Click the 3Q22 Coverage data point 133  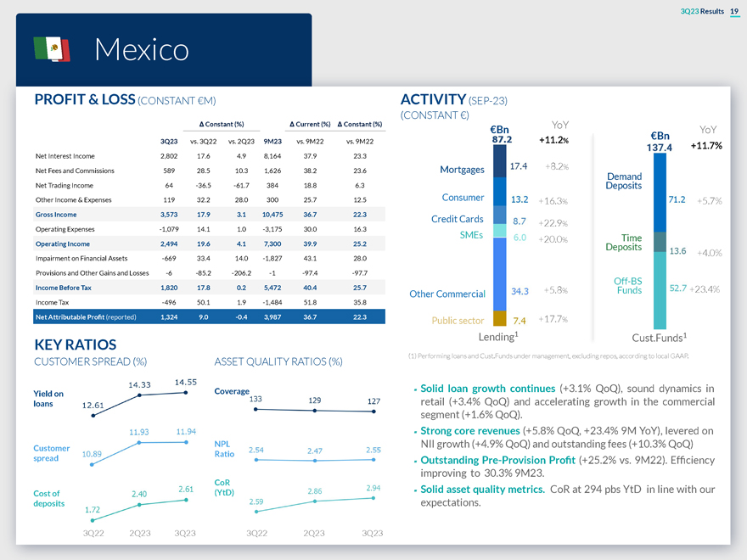256,409
